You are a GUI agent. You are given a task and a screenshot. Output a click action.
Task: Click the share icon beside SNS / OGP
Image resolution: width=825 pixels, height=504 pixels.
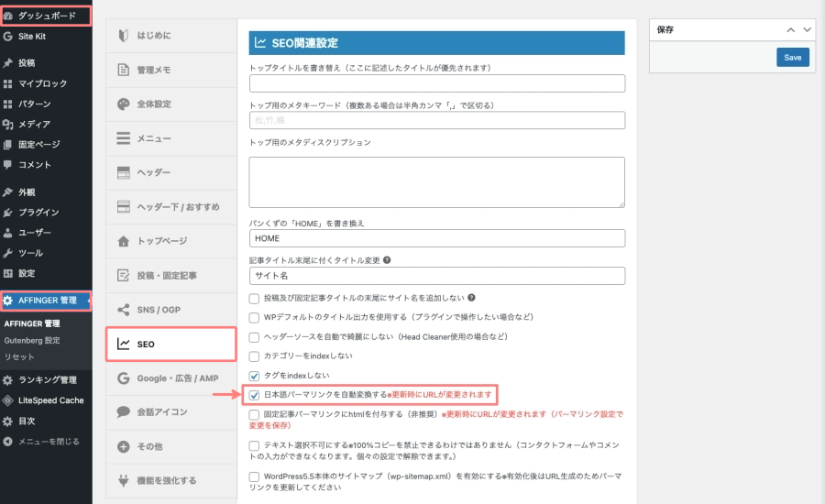[x=123, y=310]
